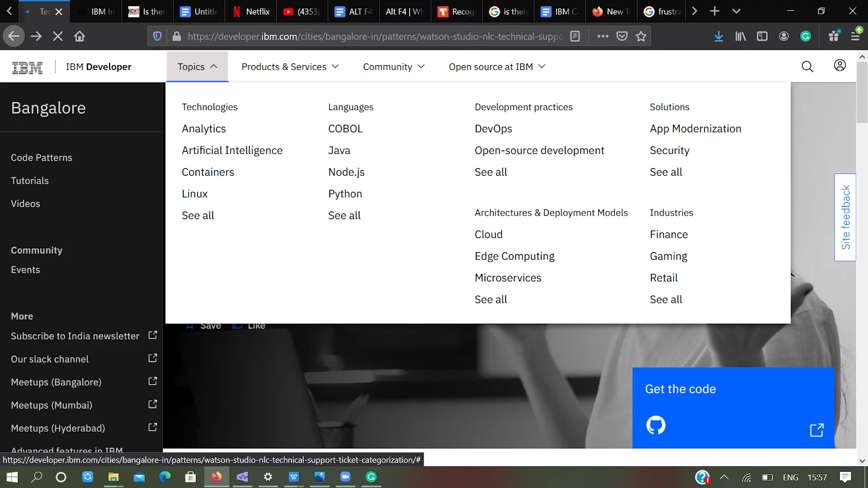Screen dimensions: 868x488
Task: Open Windows notification center icon
Action: click(845, 477)
